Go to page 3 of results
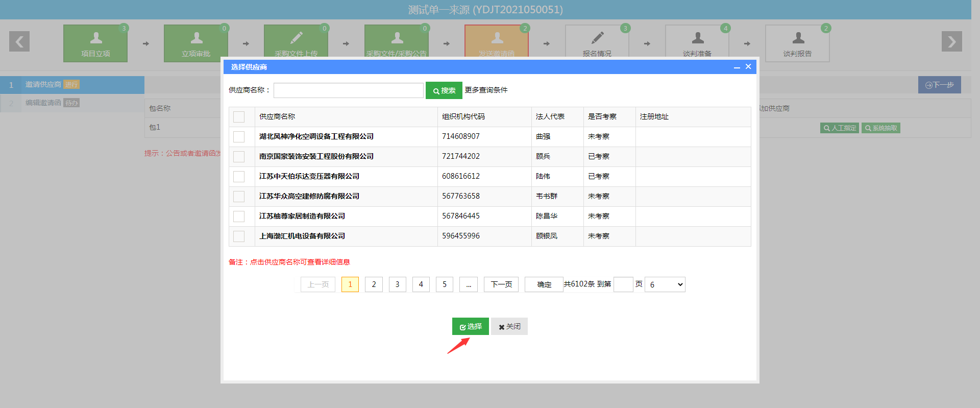Viewport: 980px width, 408px height. (x=398, y=284)
